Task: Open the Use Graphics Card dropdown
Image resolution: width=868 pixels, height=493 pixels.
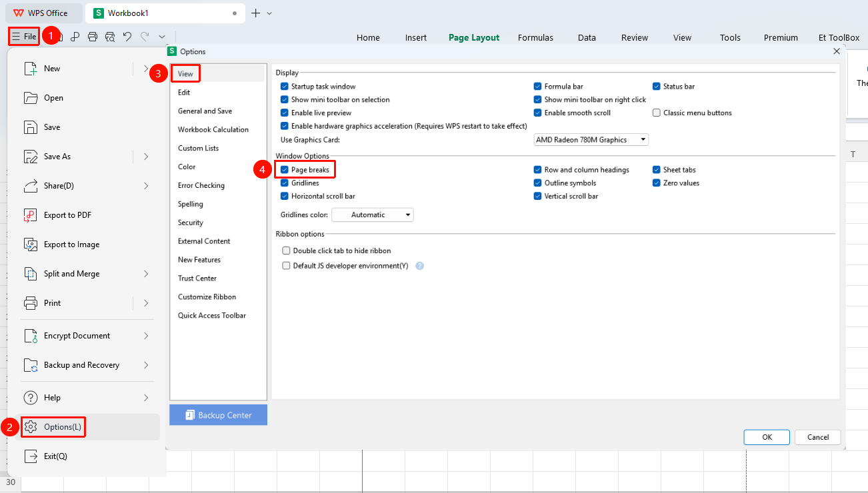Action: click(591, 140)
